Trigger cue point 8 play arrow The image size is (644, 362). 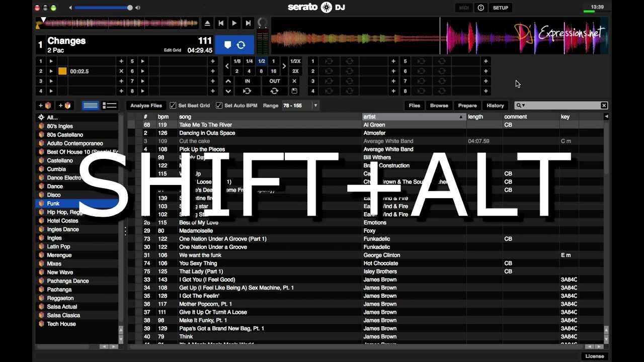coord(142,91)
